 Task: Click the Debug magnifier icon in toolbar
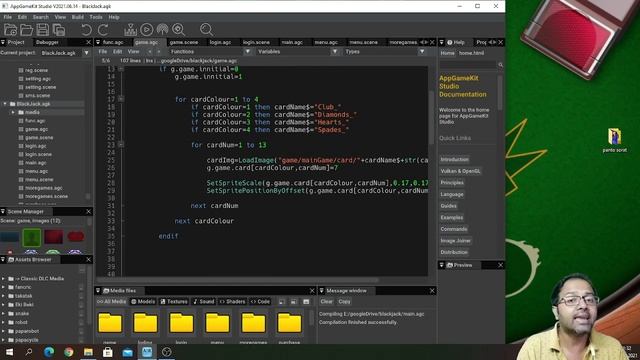(178, 29)
